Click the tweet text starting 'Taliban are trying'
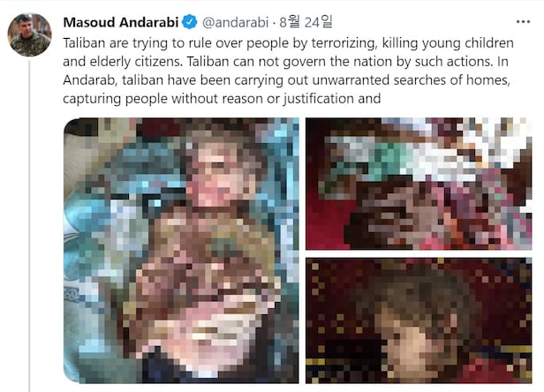The height and width of the screenshot is (392, 544). point(288,71)
